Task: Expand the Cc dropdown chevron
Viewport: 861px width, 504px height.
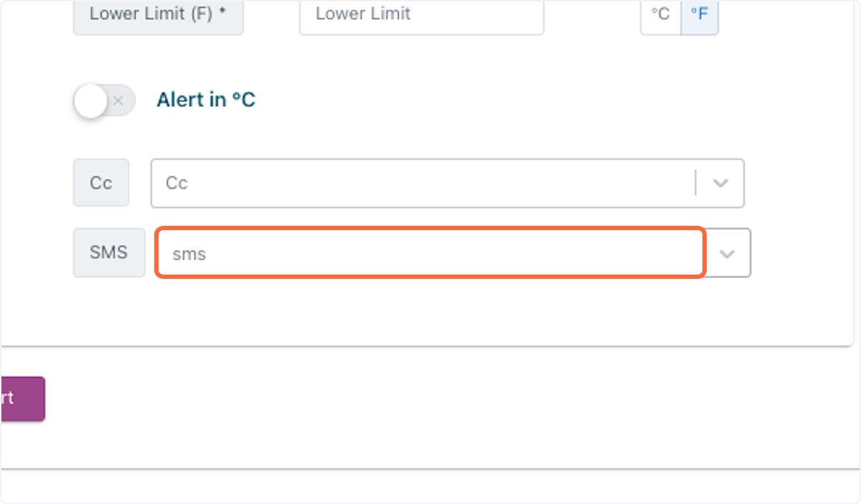Action: [720, 183]
